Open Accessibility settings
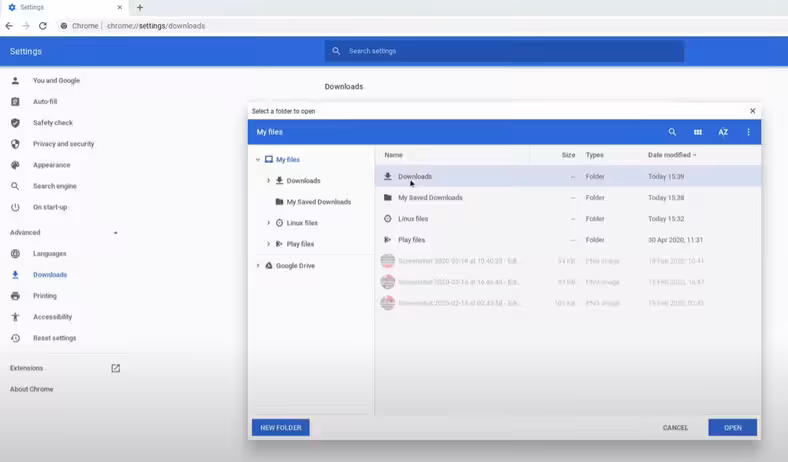The image size is (788, 462). pyautogui.click(x=52, y=317)
